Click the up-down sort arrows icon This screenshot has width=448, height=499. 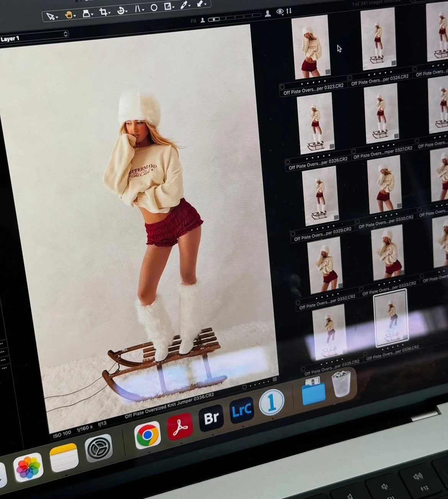click(289, 11)
